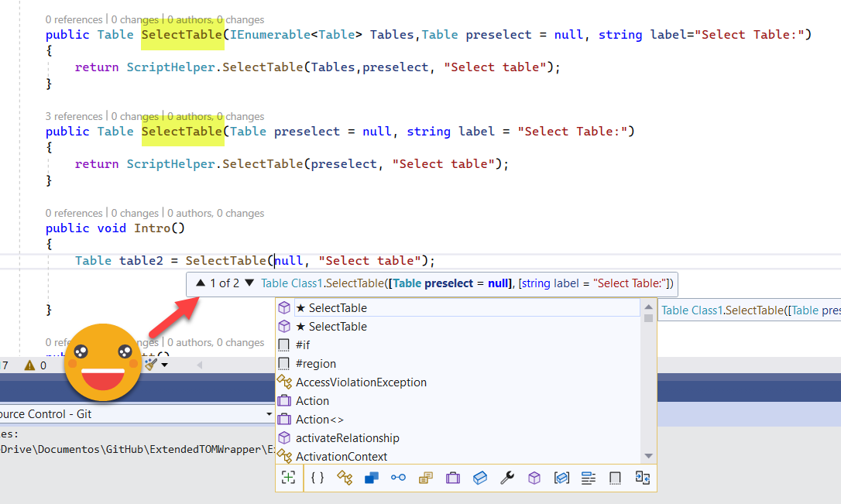Open the "3 references" CodeLens link
Image resolution: width=841 pixels, height=504 pixels.
pyautogui.click(x=74, y=117)
